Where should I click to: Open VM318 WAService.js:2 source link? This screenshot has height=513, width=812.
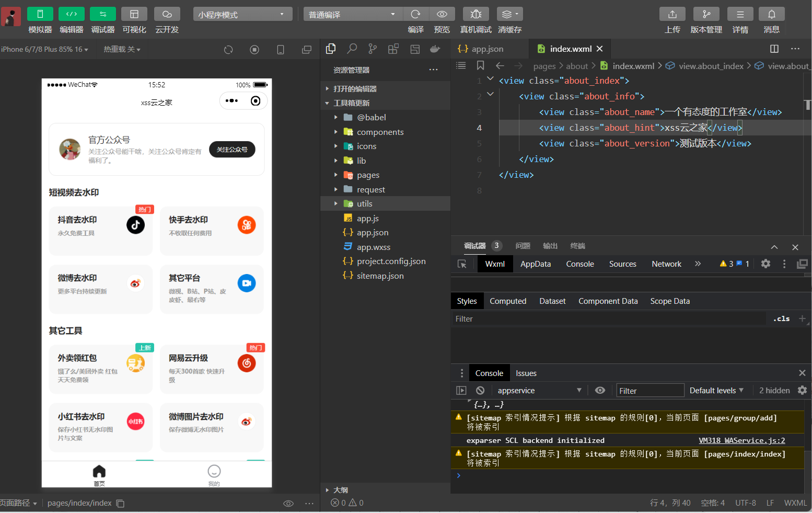click(741, 440)
